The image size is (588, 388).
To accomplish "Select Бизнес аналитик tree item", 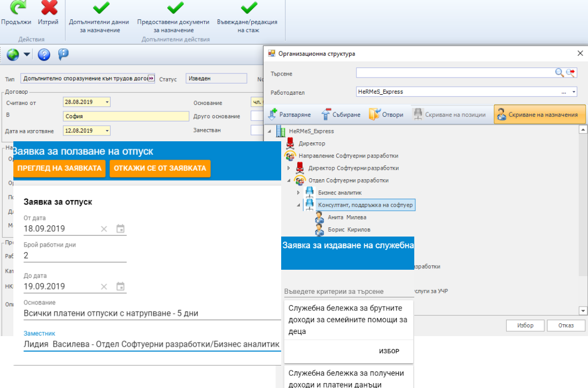I will coord(340,193).
